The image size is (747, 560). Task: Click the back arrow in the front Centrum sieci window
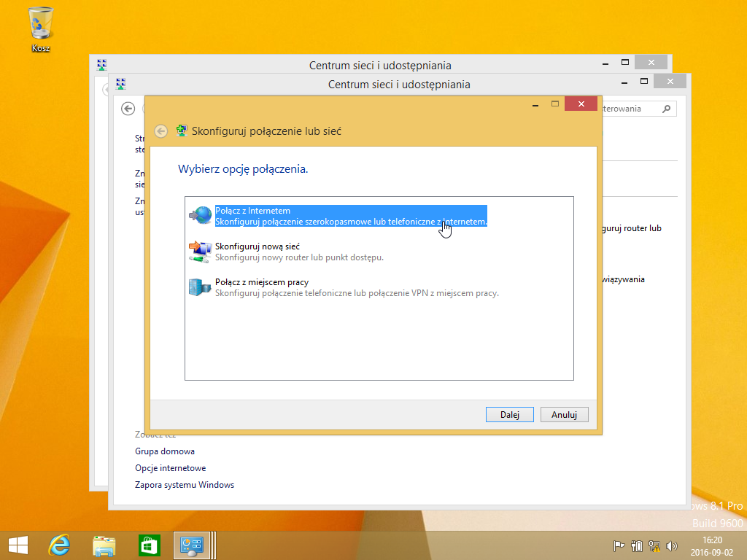pos(128,109)
